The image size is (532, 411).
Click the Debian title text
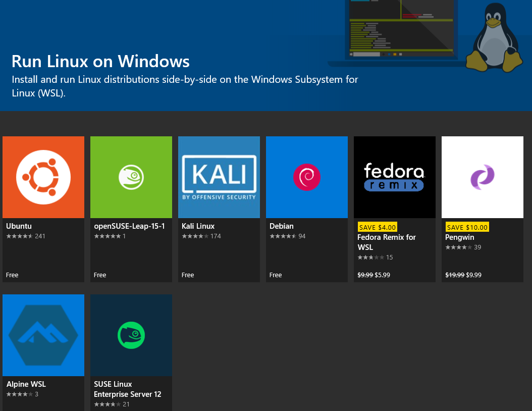(x=282, y=226)
